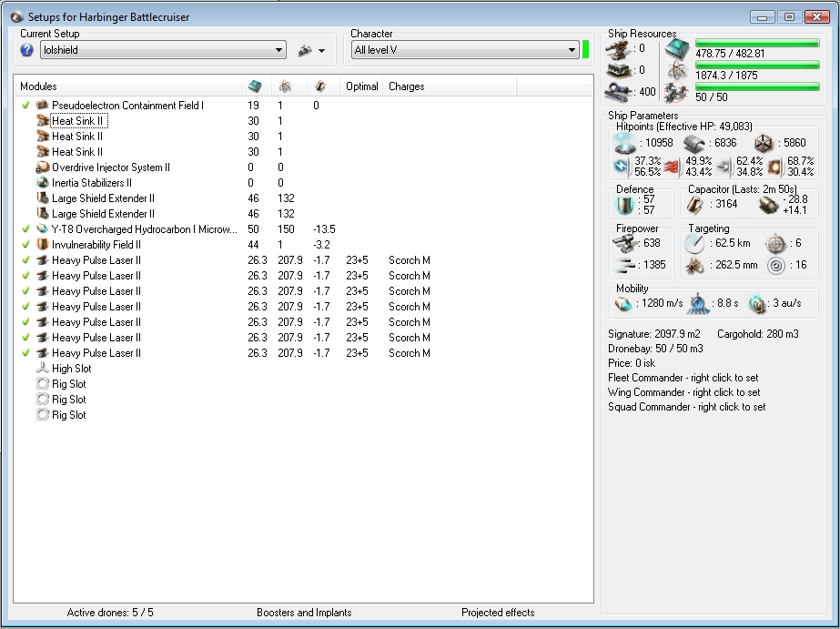Click the CPU usage bar 478.75 / 482.81
Screen dimensions: 840x629
757,43
